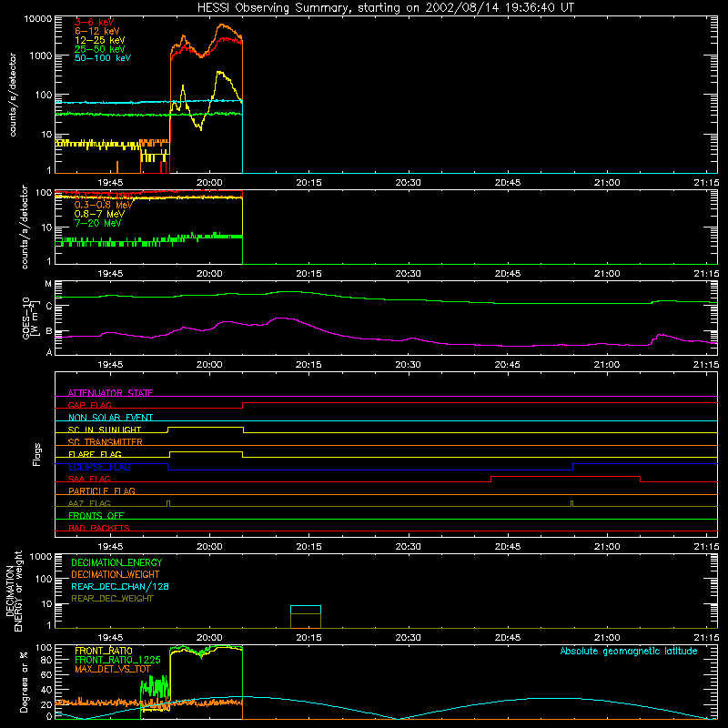Select the SAA_FLAG label
The height and width of the screenshot is (728, 728).
click(x=89, y=479)
